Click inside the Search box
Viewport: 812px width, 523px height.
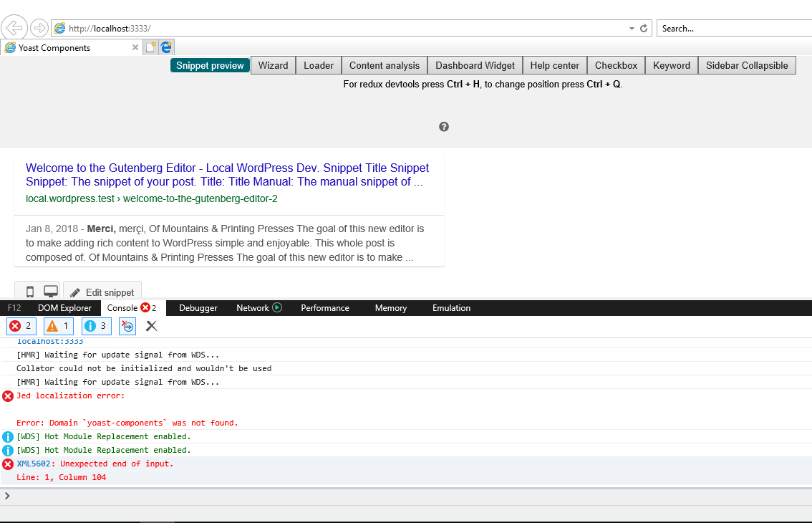732,28
